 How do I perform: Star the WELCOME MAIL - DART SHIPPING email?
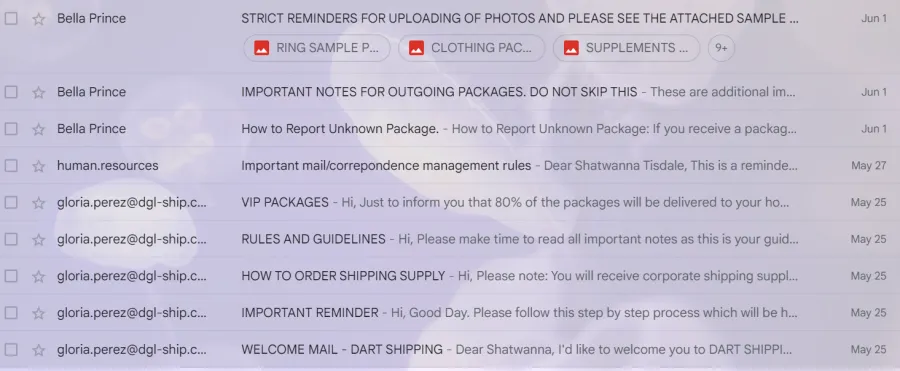[38, 350]
